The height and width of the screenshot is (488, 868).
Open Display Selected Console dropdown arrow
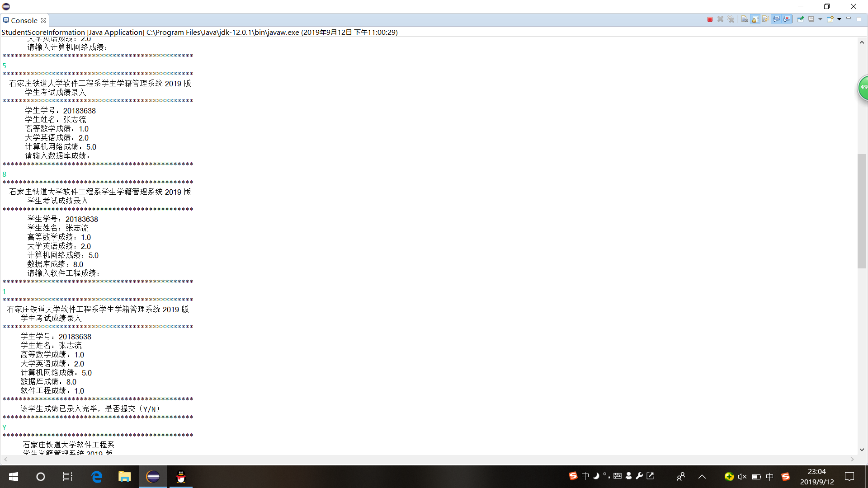[x=820, y=19]
